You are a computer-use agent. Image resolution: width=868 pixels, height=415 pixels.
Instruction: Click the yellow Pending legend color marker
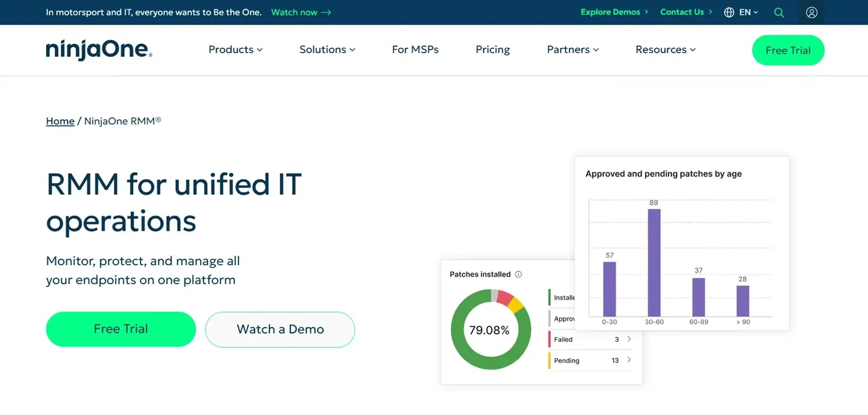click(x=549, y=360)
